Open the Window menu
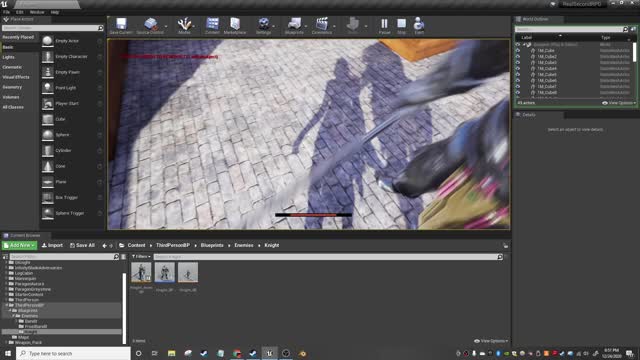The width and height of the screenshot is (640, 360). click(37, 12)
